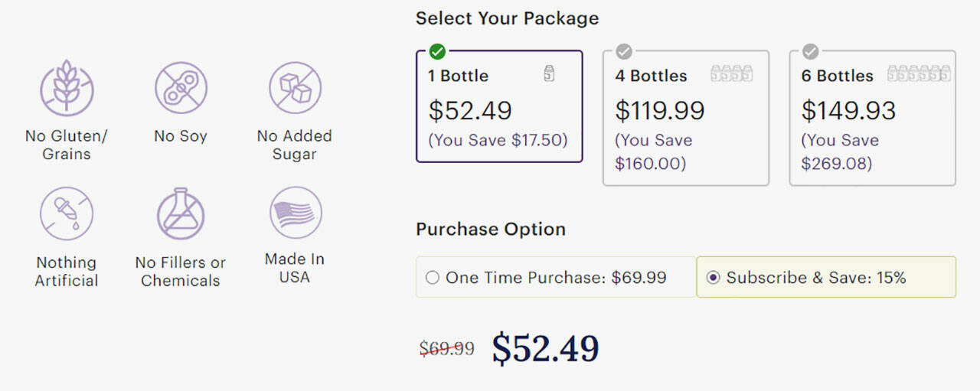Click the 1 Bottle $52.49 price
The image size is (980, 391).
470,111
